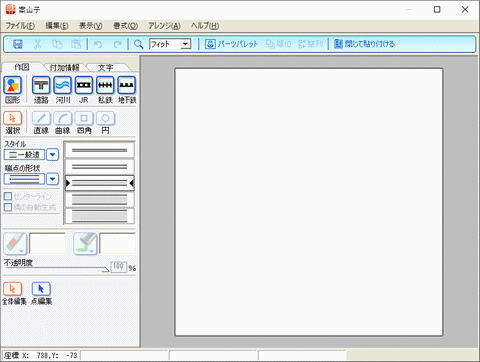Image resolution: width=480 pixels, height=362 pixels.
Task: Close the 案山子 window
Action: [x=465, y=9]
